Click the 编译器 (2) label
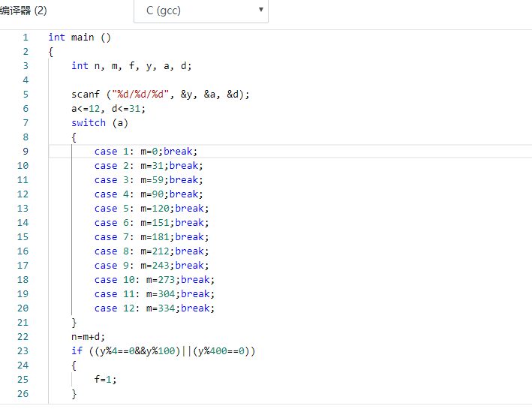Screen dimensions: 532x409 click(x=23, y=11)
